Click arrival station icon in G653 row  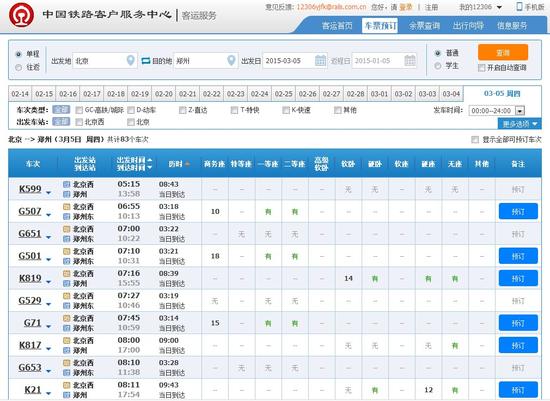coord(67,373)
